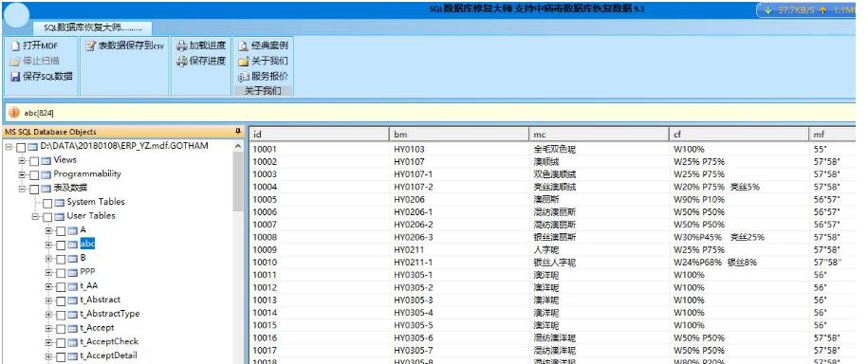Collapse the 表及数据 node
This screenshot has height=364, width=868.
pyautogui.click(x=22, y=189)
